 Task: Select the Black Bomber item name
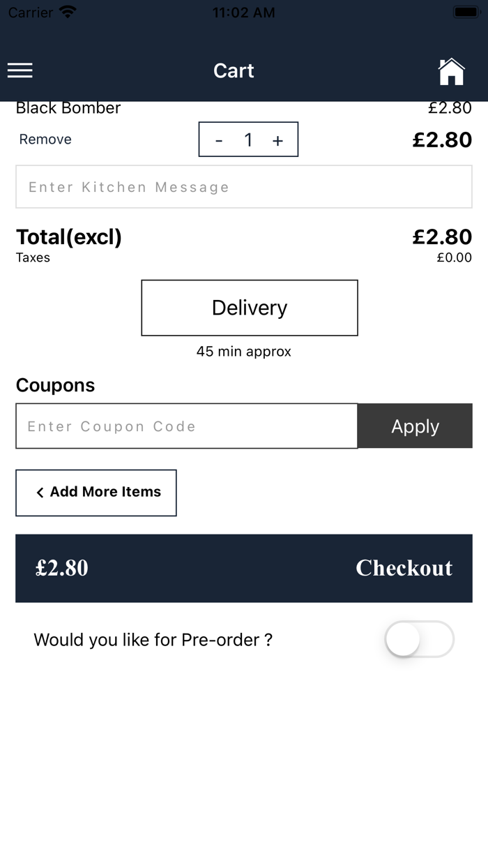click(68, 108)
